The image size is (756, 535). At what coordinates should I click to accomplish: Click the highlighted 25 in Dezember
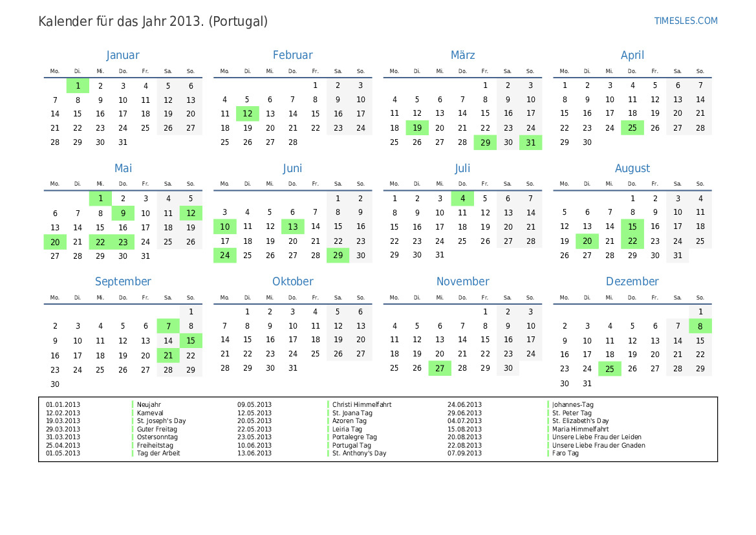click(x=609, y=369)
